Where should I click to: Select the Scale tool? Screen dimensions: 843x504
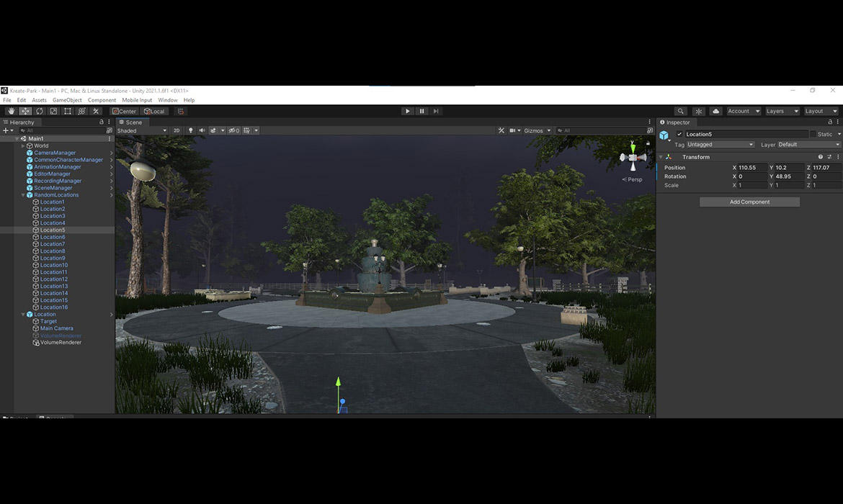53,112
